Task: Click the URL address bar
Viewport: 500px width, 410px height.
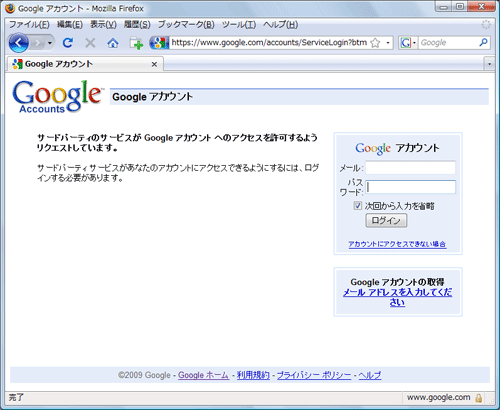Action: tap(269, 43)
